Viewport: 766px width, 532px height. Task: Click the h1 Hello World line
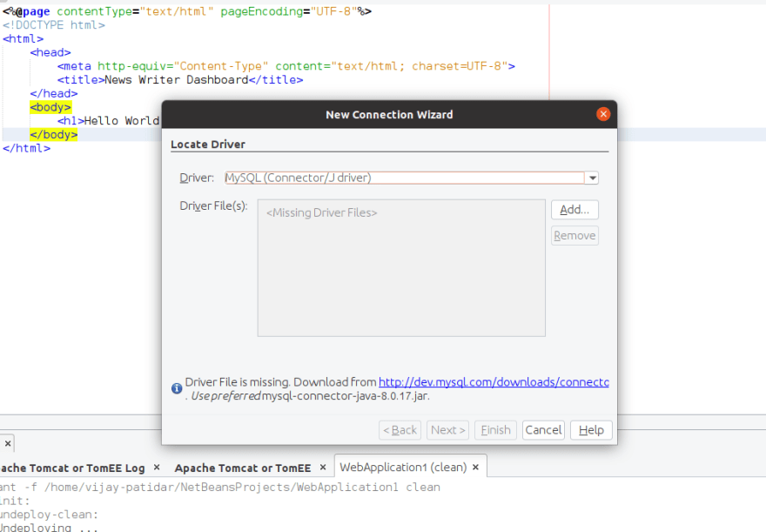(109, 121)
